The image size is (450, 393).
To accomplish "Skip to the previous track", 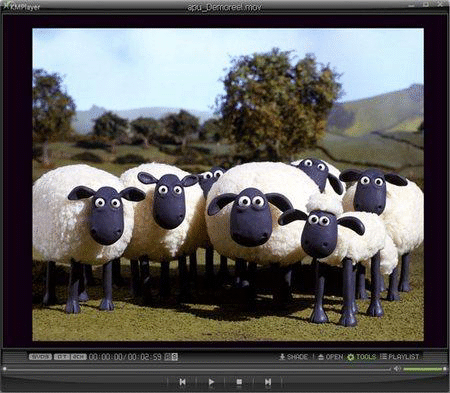I will (182, 382).
